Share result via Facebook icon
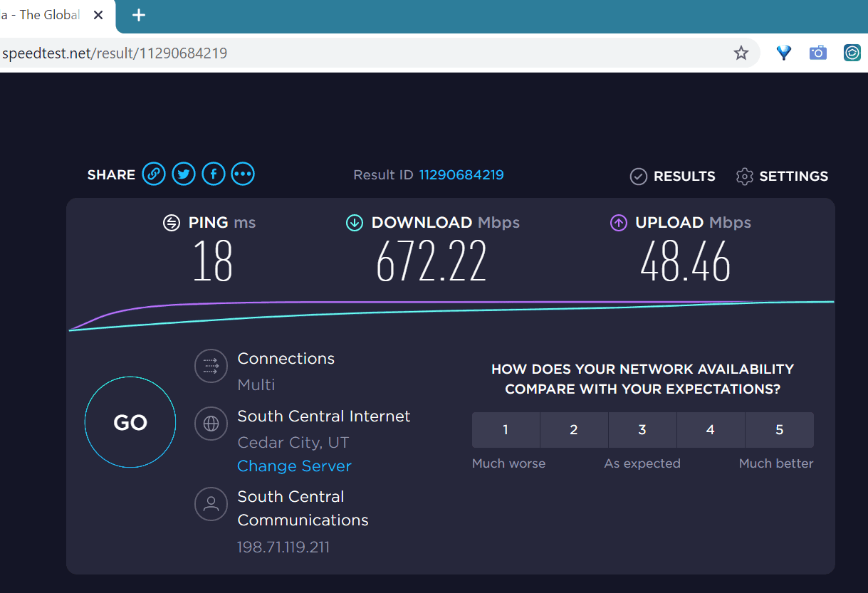This screenshot has width=868, height=593. tap(214, 174)
